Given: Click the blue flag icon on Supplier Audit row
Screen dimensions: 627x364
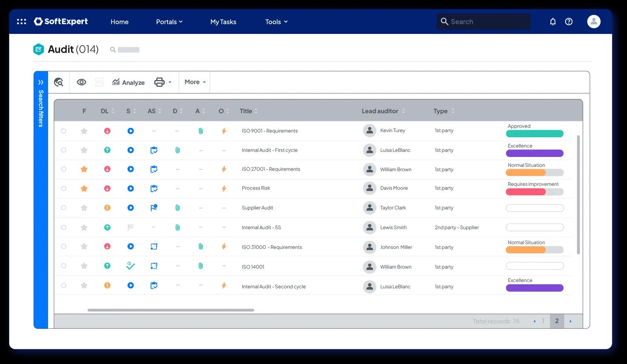Looking at the screenshot, I should click(154, 207).
